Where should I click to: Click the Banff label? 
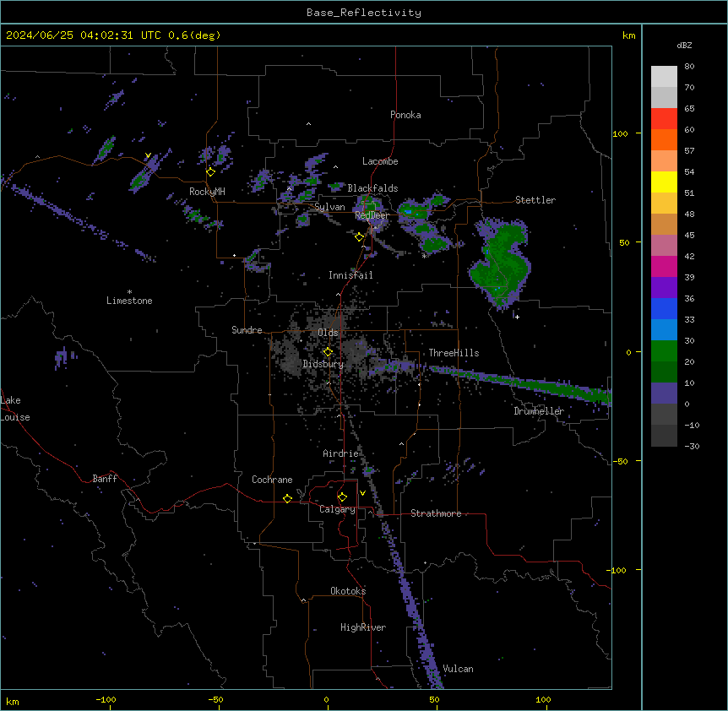[x=105, y=479]
